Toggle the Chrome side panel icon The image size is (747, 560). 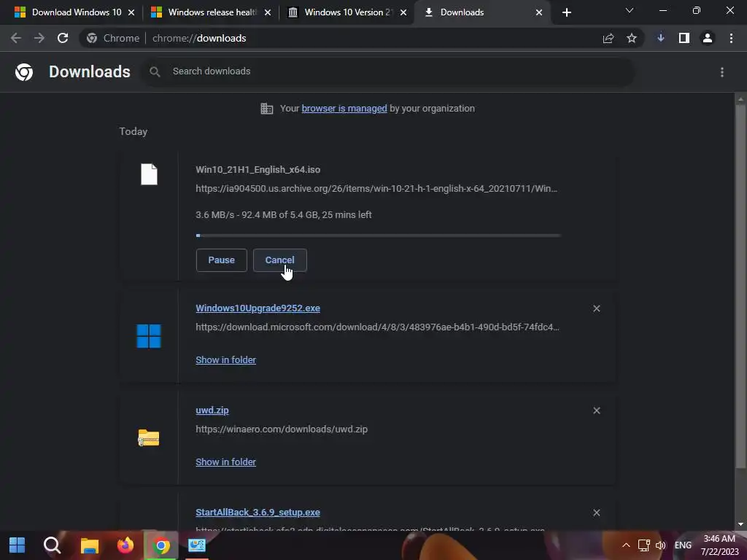click(684, 38)
